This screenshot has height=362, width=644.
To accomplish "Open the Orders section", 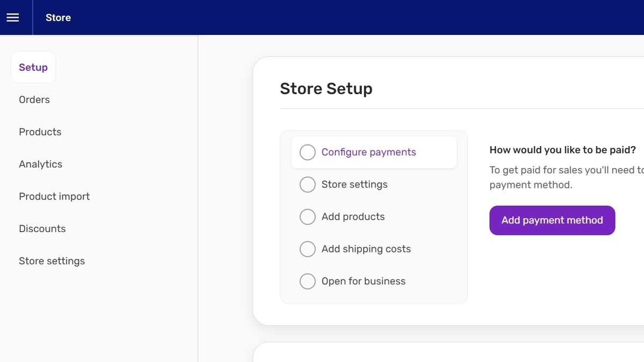I will (34, 99).
